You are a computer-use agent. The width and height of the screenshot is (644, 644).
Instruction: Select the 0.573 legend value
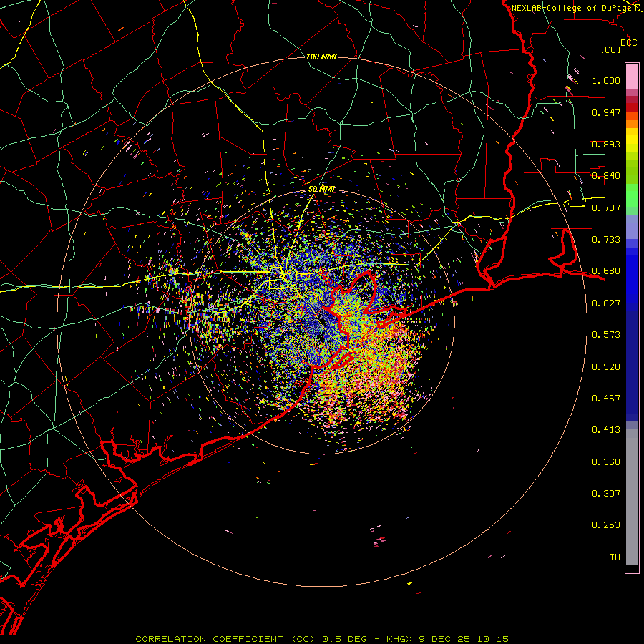606,335
